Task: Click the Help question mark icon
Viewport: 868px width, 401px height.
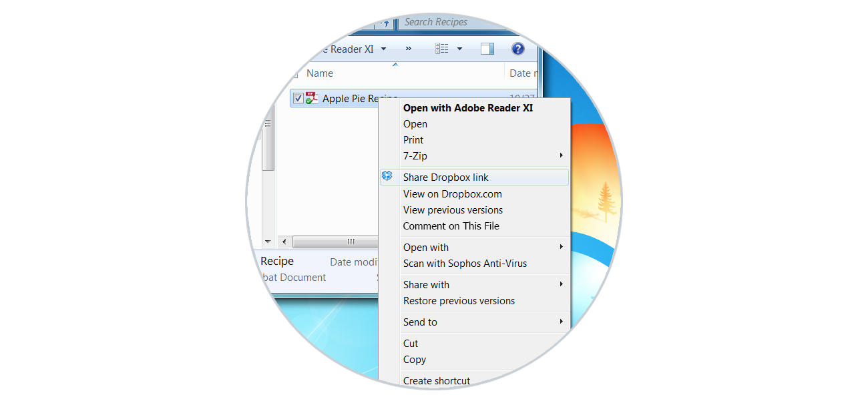Action: (x=517, y=49)
